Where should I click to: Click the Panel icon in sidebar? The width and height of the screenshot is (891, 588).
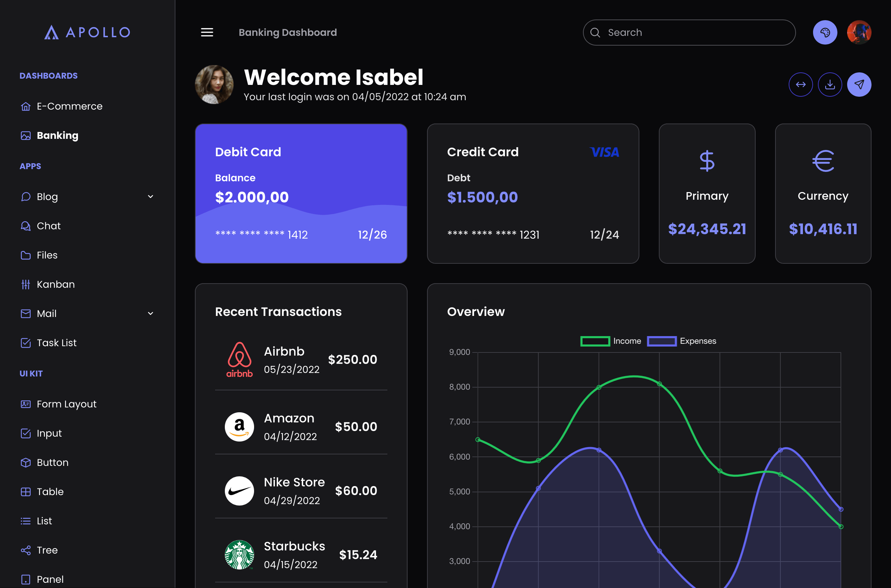click(25, 579)
